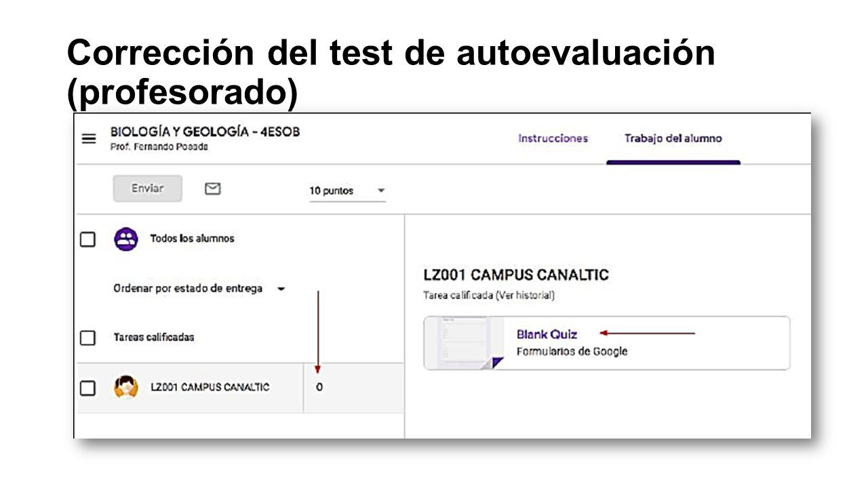Select LZ001 CAMPUS CANALTIC name in student list
The height and width of the screenshot is (488, 868).
click(210, 388)
